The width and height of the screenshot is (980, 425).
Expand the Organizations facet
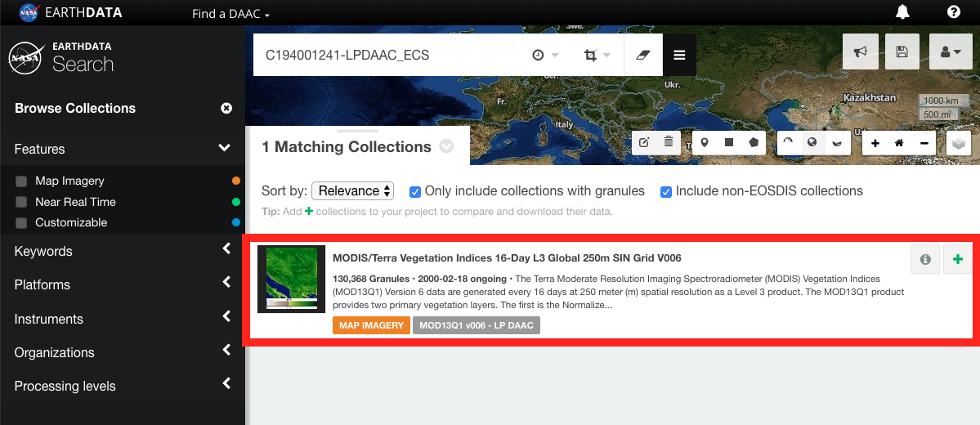[123, 352]
